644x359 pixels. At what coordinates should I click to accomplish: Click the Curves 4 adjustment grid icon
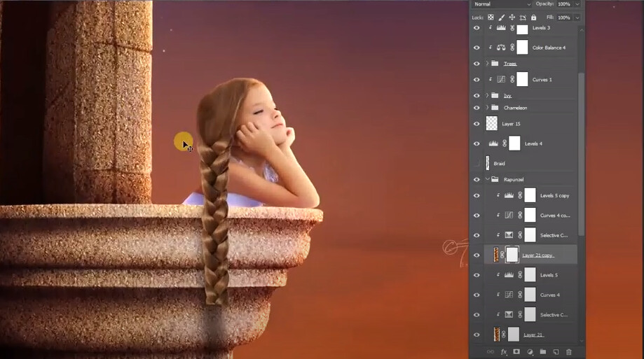(509, 295)
